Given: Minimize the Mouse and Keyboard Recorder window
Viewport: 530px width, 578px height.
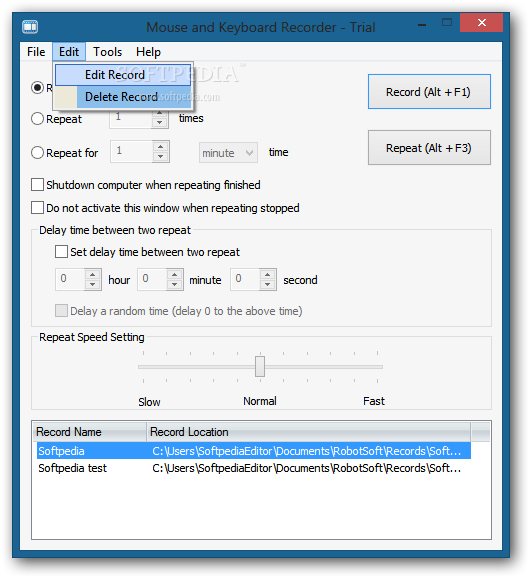Looking at the screenshot, I should pos(422,25).
